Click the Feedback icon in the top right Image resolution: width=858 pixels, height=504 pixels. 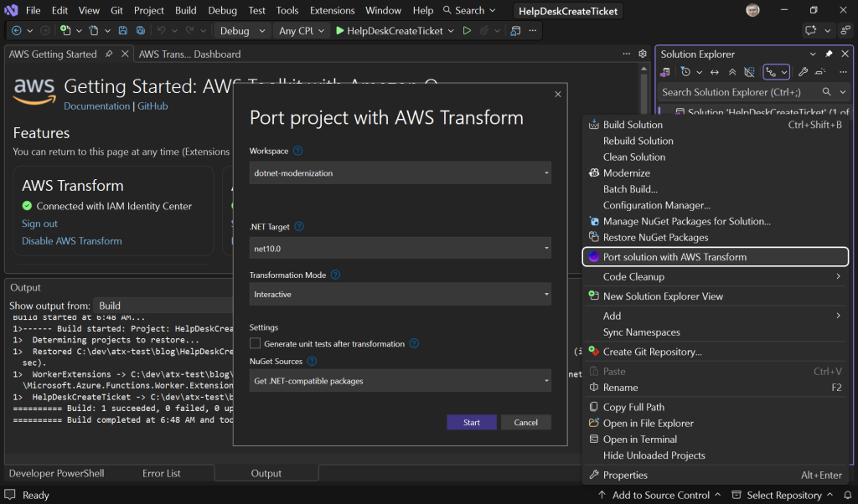coord(811,31)
